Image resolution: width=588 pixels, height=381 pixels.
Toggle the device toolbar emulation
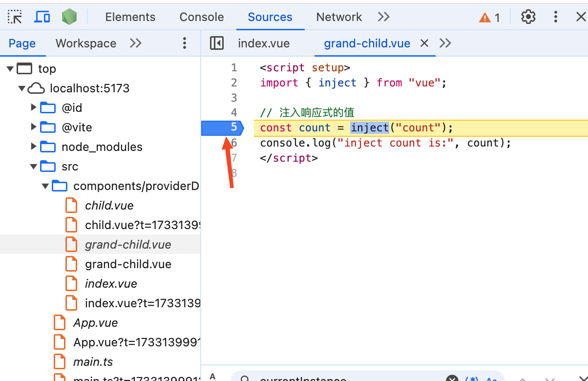pos(42,17)
